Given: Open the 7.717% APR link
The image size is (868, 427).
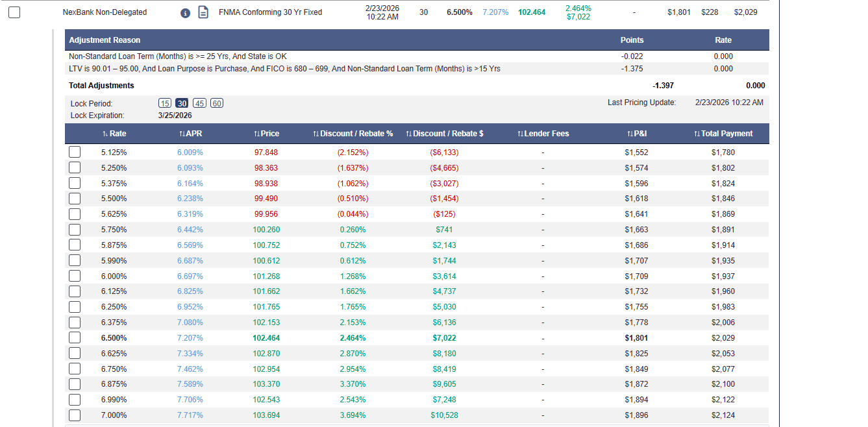Looking at the screenshot, I should [190, 415].
